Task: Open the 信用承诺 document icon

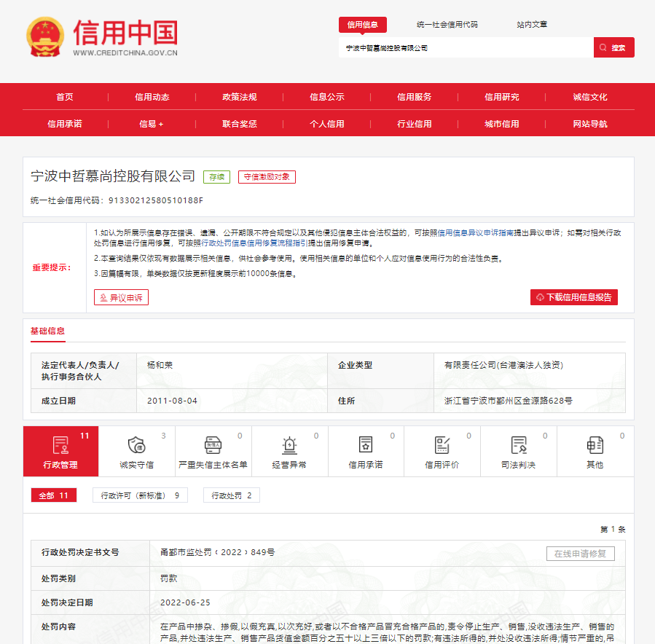Action: point(366,444)
